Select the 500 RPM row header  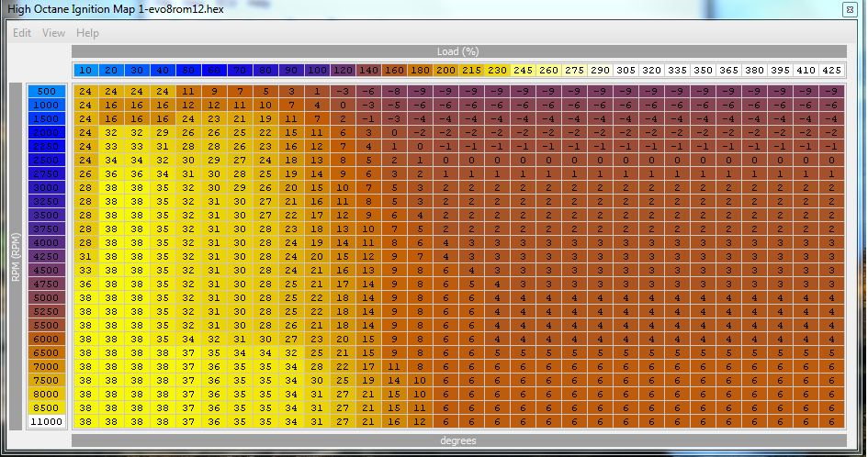coord(47,91)
